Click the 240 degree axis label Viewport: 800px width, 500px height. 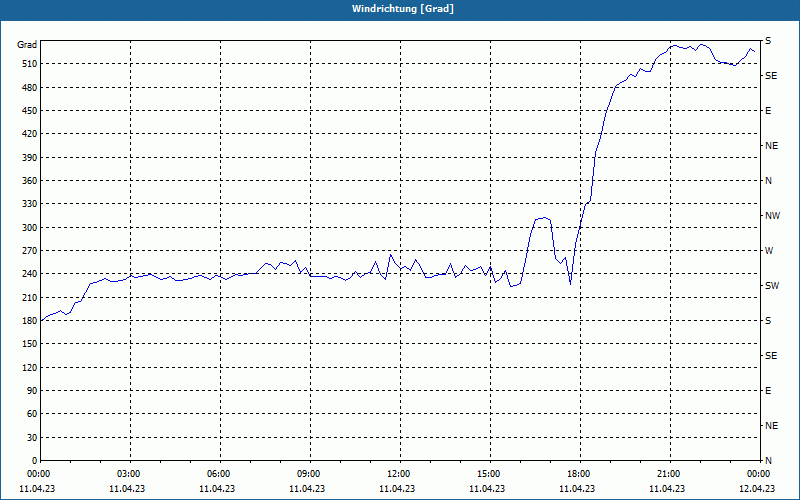(x=29, y=274)
